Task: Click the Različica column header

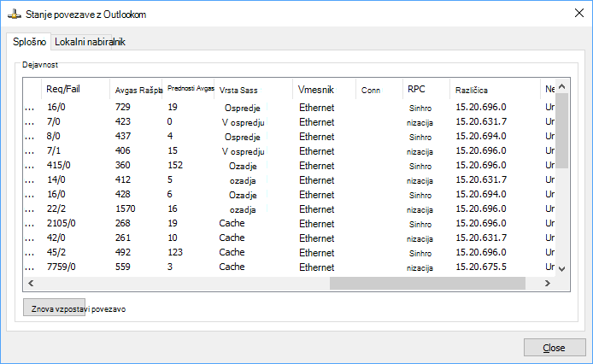Action: tap(495, 90)
